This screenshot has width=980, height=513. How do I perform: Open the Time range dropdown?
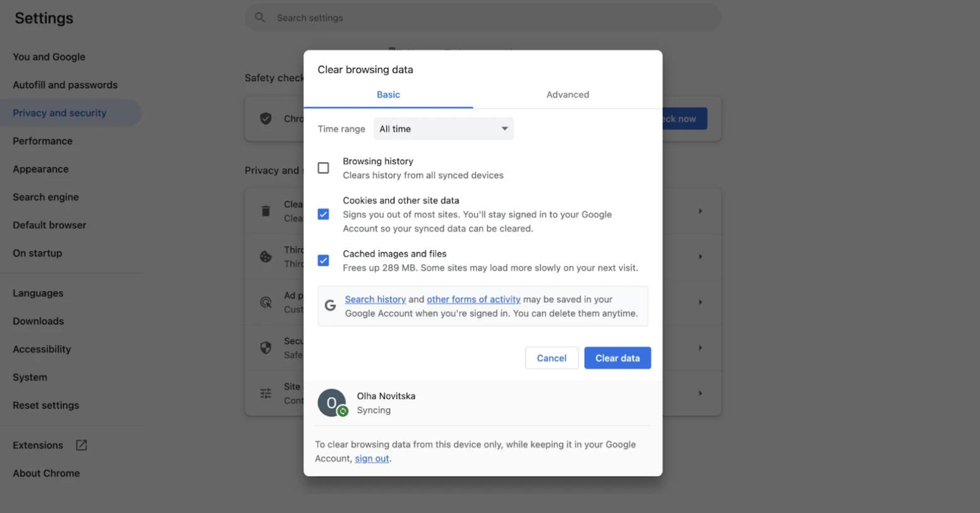tap(444, 129)
